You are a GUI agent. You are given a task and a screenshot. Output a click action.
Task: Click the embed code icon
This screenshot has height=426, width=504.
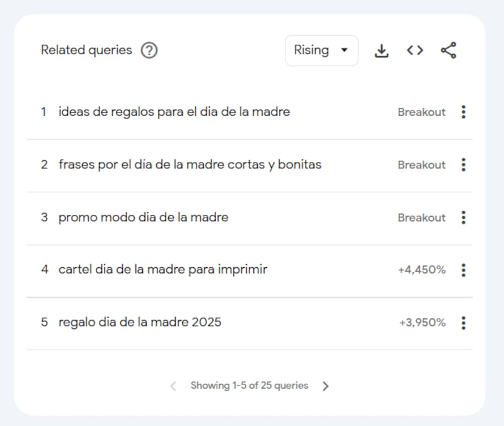pyautogui.click(x=415, y=51)
